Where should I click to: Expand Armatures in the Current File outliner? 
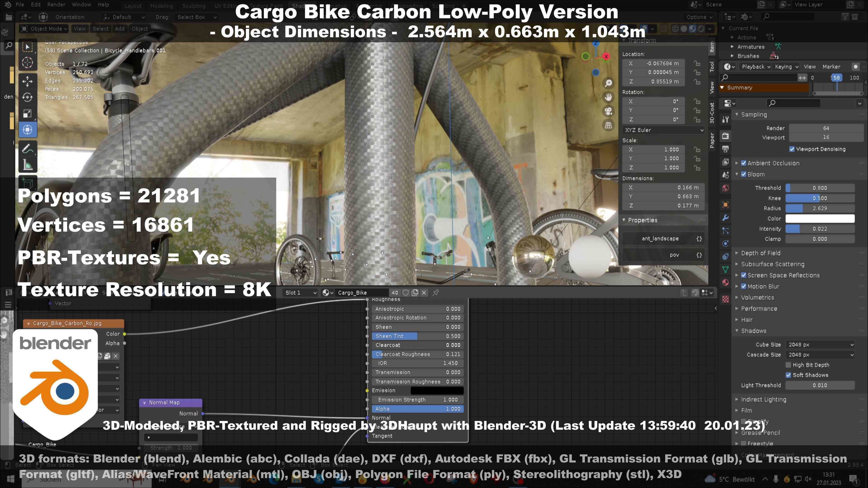point(732,47)
